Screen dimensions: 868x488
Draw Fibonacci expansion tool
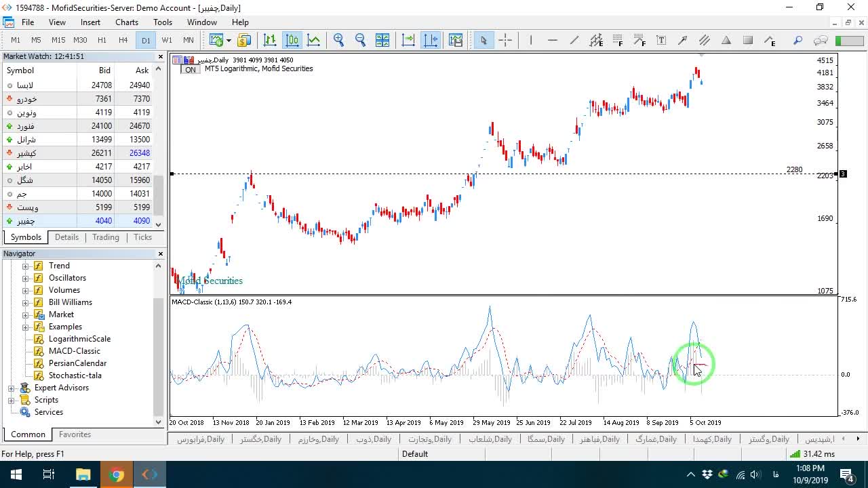(639, 40)
